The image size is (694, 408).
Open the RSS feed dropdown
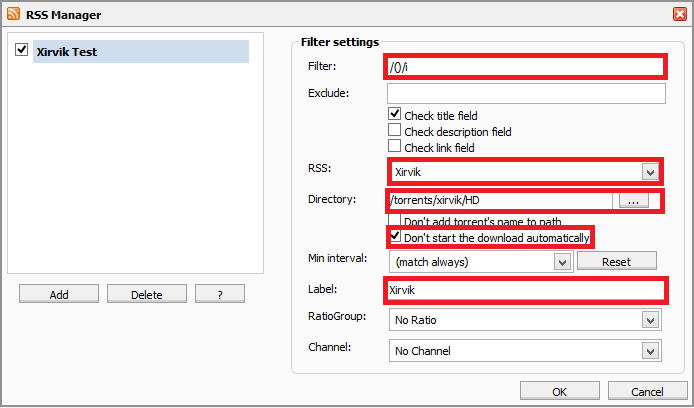650,172
